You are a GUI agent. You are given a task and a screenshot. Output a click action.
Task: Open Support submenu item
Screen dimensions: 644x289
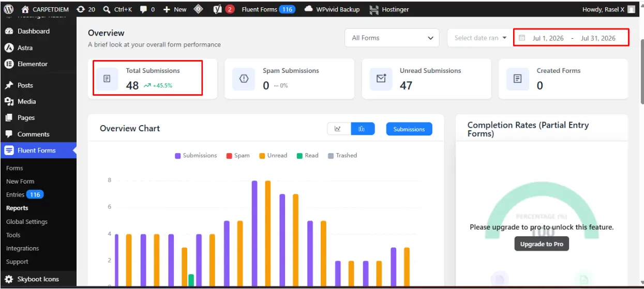[17, 262]
